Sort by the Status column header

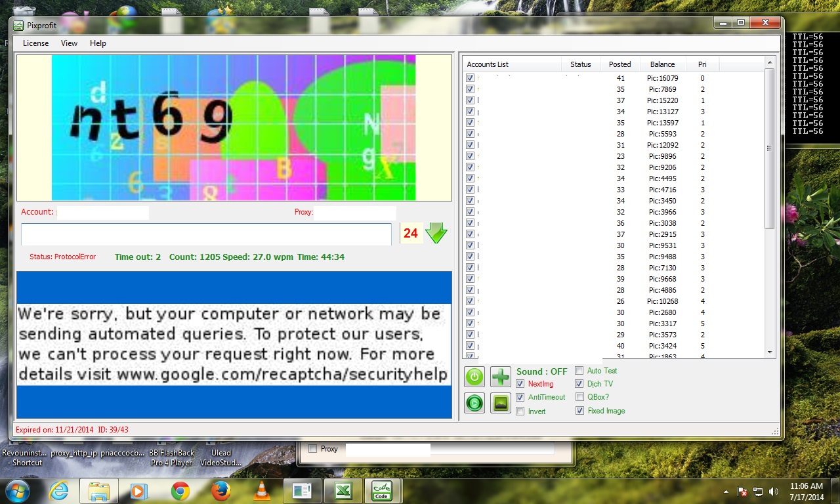(581, 64)
